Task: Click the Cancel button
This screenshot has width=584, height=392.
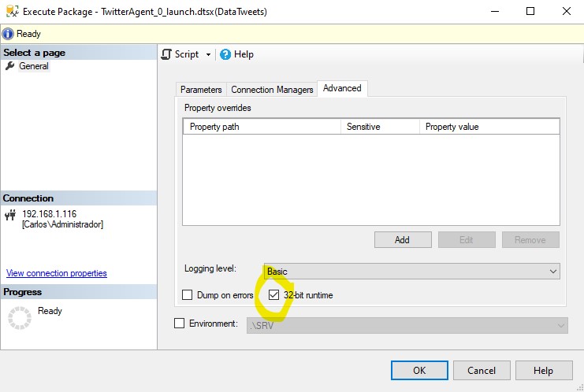Action: point(482,371)
